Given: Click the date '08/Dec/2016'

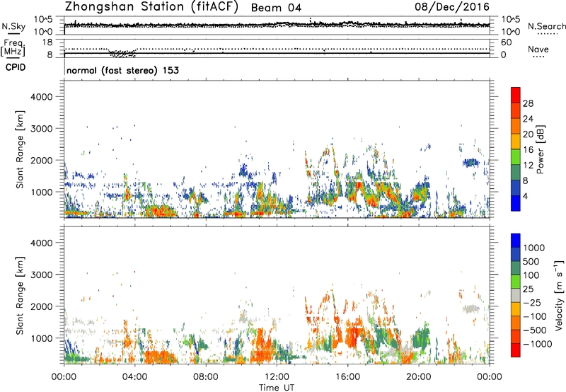Looking at the screenshot, I should point(452,7).
